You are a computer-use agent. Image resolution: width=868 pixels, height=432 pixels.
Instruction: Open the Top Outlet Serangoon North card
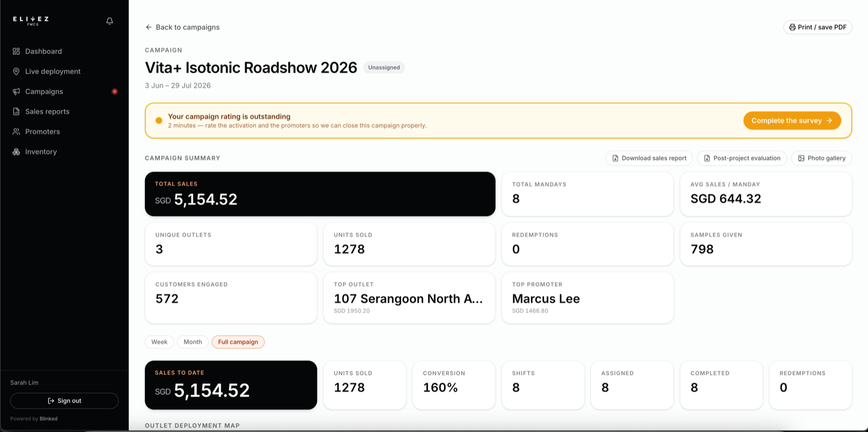(x=409, y=298)
